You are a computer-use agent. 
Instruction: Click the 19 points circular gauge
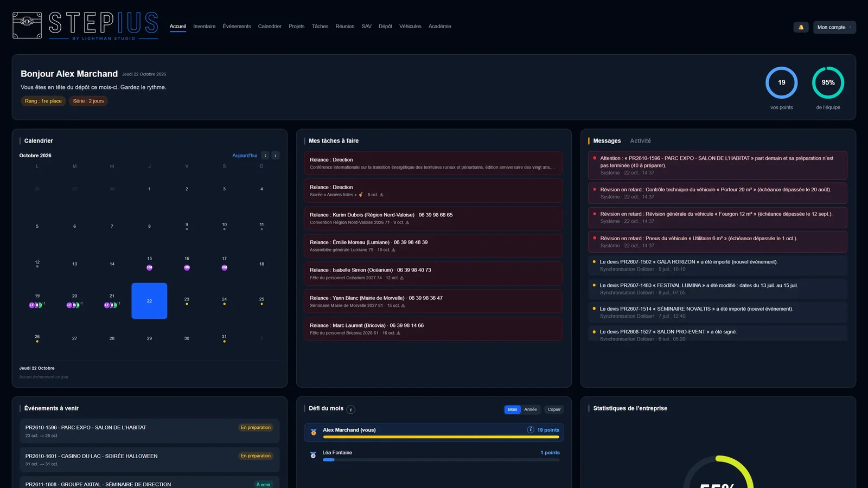pyautogui.click(x=781, y=82)
